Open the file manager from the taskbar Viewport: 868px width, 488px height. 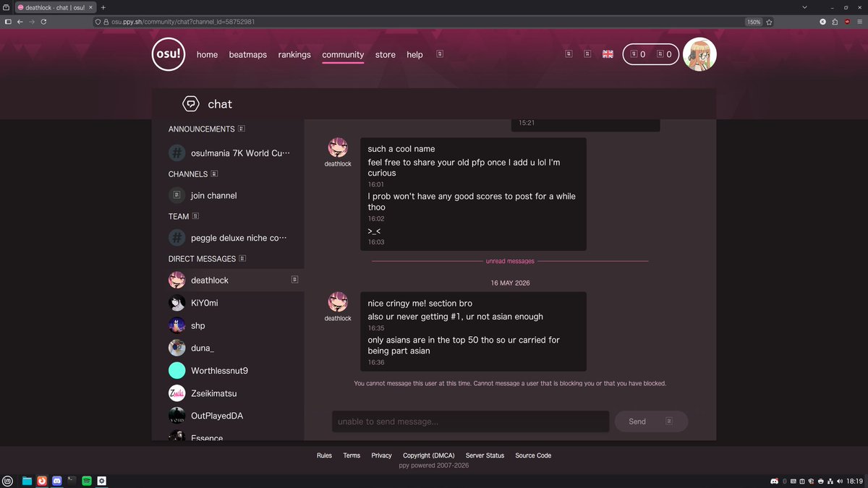click(x=27, y=481)
